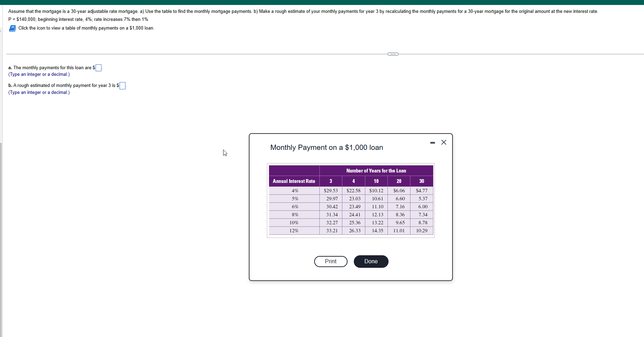This screenshot has width=644, height=337.
Task: Click the Print button icon
Action: click(331, 262)
